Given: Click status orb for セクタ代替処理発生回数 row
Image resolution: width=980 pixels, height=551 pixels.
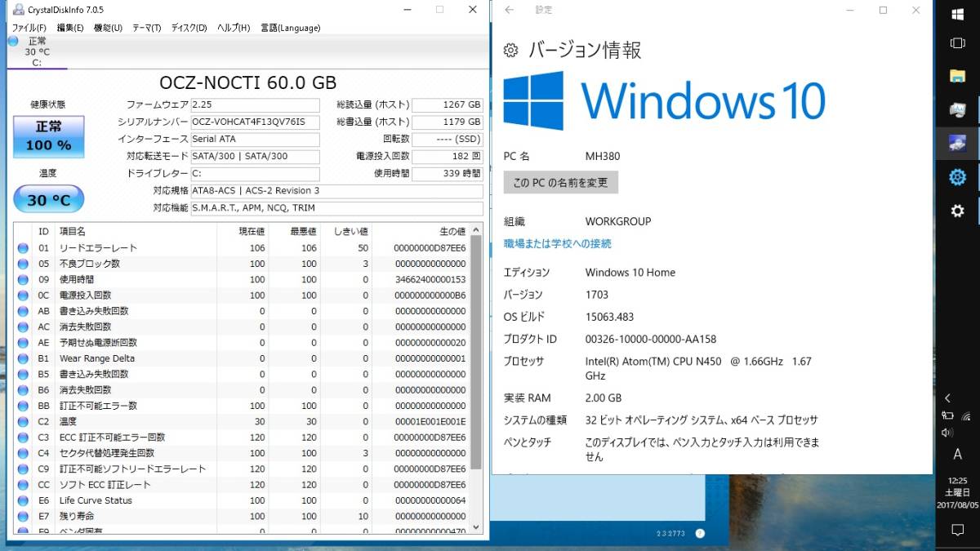Looking at the screenshot, I should [x=23, y=453].
